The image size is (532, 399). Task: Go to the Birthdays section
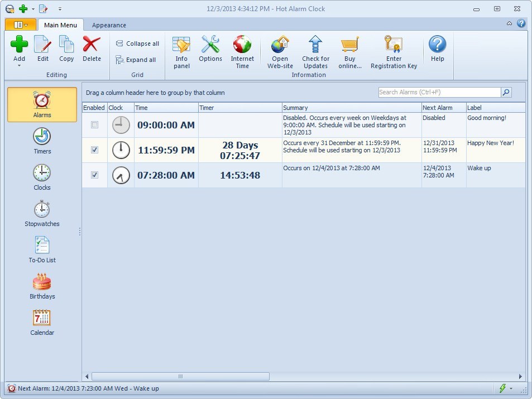42,286
